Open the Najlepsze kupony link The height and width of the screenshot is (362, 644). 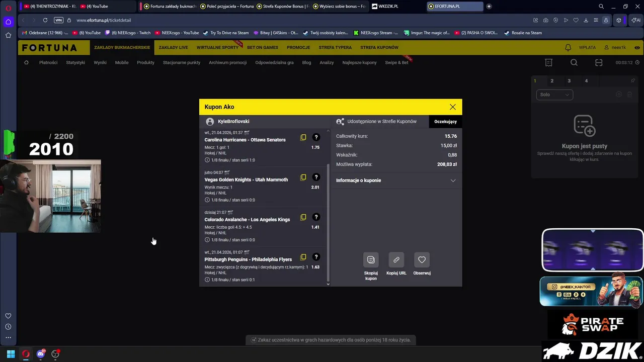click(x=359, y=62)
